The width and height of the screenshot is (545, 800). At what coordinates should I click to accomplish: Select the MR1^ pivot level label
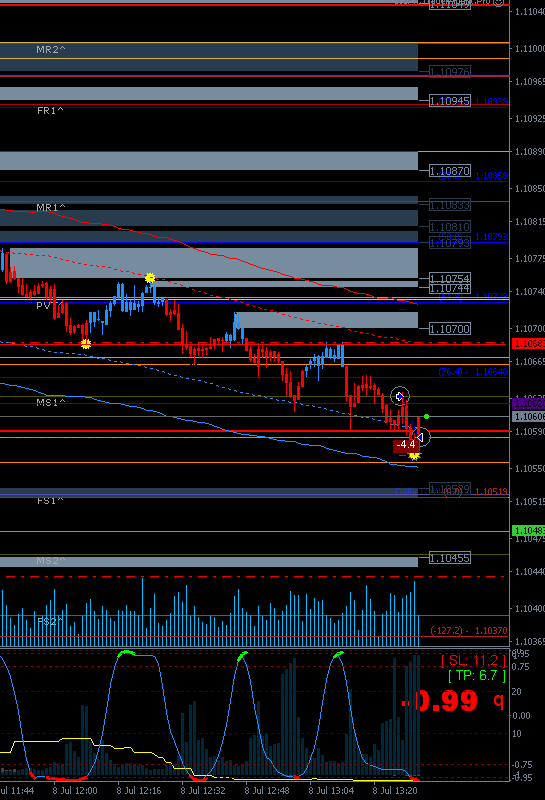click(x=51, y=207)
